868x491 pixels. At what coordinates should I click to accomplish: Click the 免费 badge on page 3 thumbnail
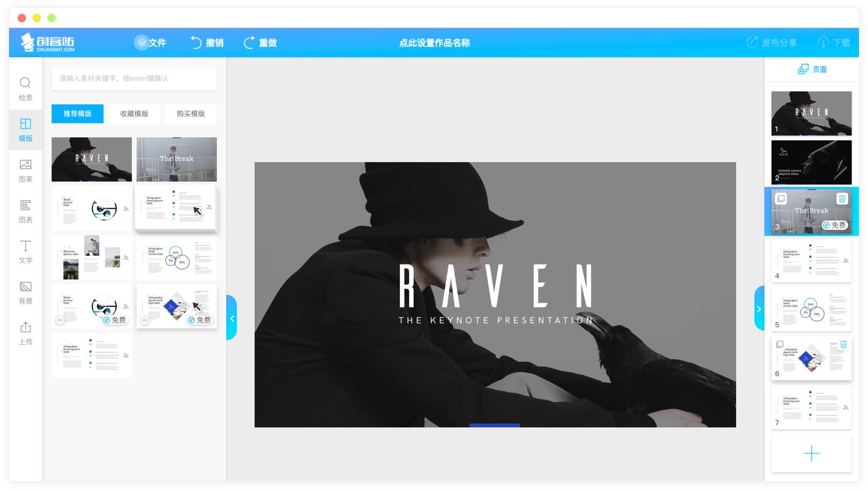[x=834, y=225]
